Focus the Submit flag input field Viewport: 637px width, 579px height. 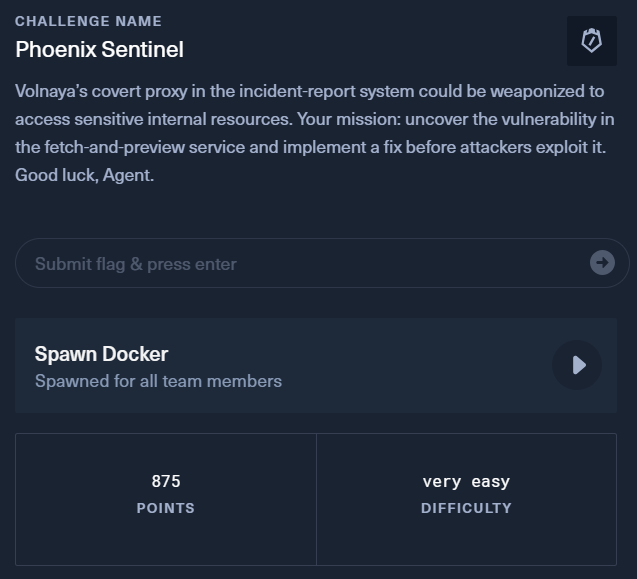point(300,264)
